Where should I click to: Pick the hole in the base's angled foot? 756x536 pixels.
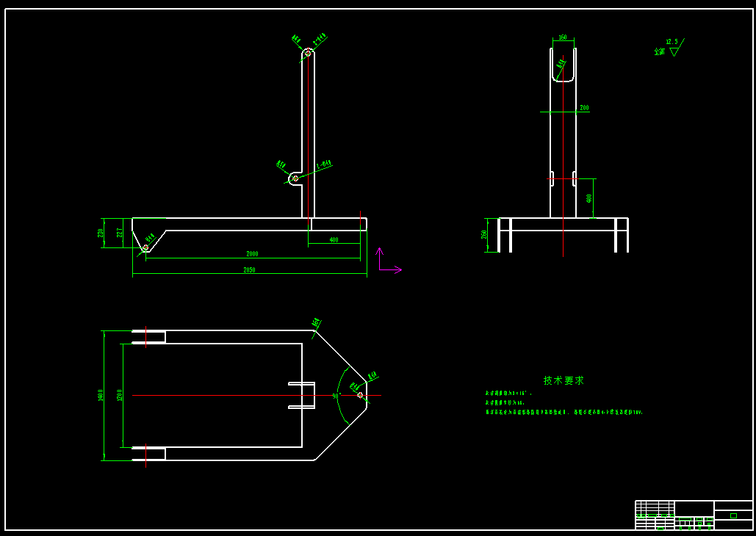coord(145,247)
